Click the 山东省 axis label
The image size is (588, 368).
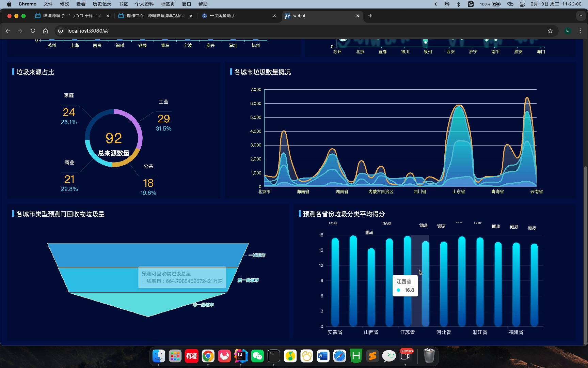tap(459, 192)
